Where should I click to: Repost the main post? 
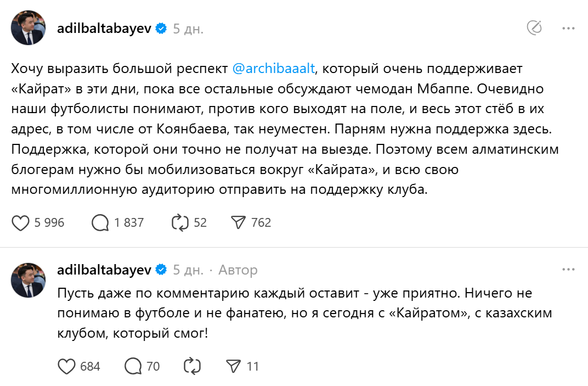click(x=180, y=222)
